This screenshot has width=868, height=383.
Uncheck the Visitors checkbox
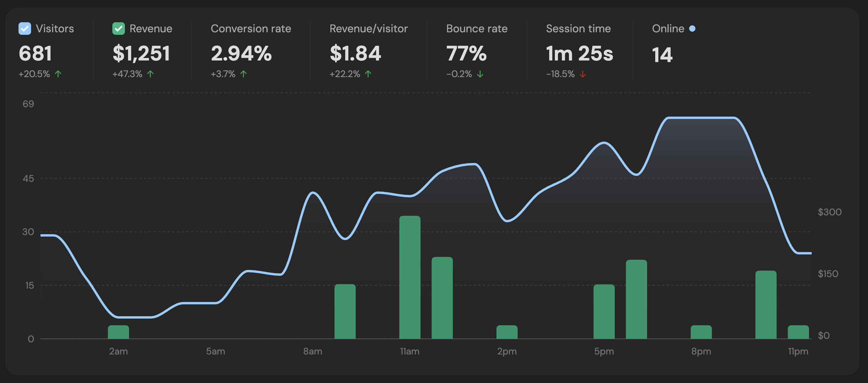click(24, 29)
